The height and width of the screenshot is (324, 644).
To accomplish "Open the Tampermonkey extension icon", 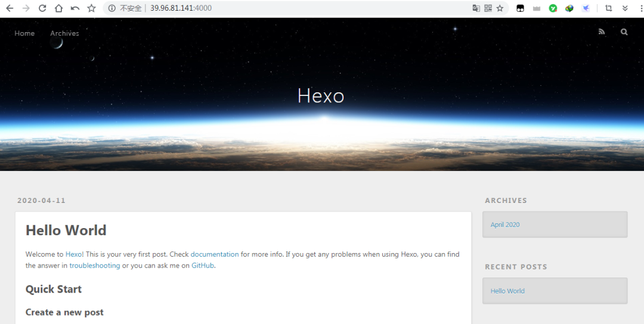I will pos(521,8).
